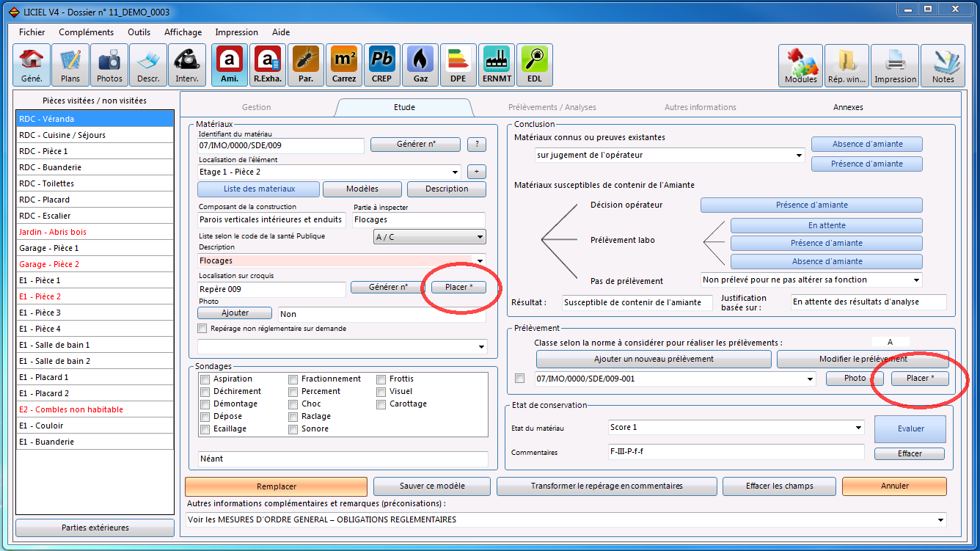Expand the Localisation de l'élément dropdown
This screenshot has height=551, width=980.
[x=456, y=172]
